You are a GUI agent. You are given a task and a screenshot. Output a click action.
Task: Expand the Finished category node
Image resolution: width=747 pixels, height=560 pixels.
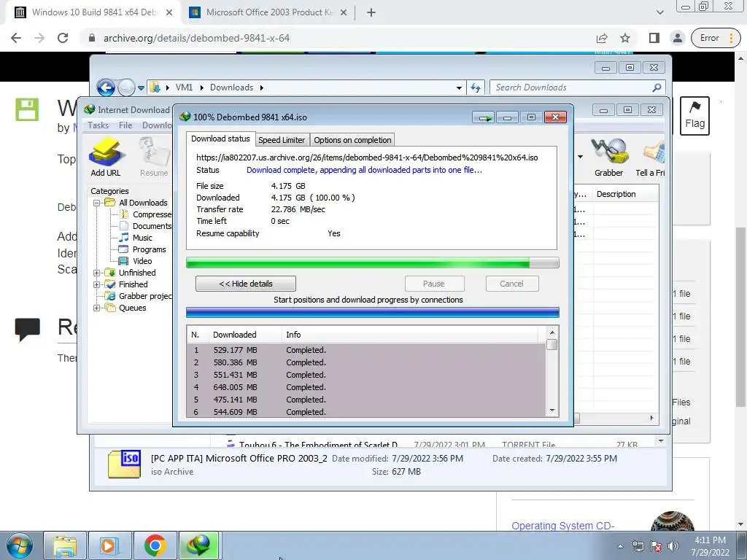[x=97, y=284]
